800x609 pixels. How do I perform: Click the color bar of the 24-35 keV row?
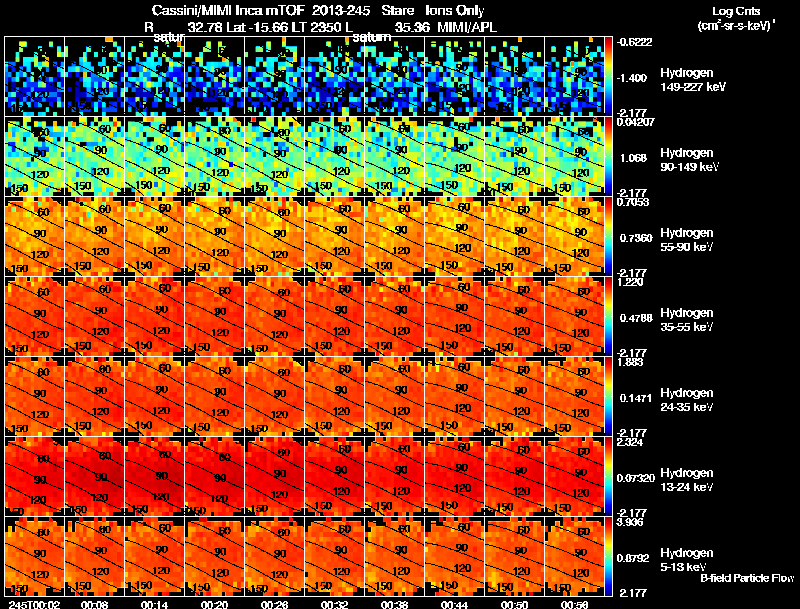coord(608,396)
